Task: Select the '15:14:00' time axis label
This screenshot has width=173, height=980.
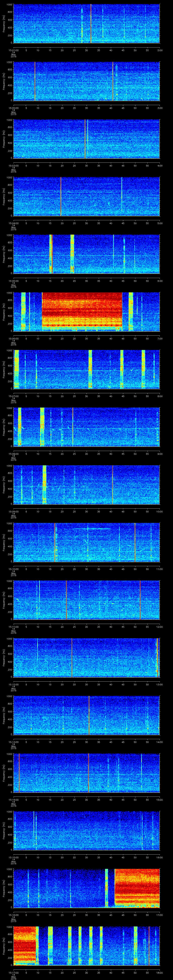Action: [13, 799]
